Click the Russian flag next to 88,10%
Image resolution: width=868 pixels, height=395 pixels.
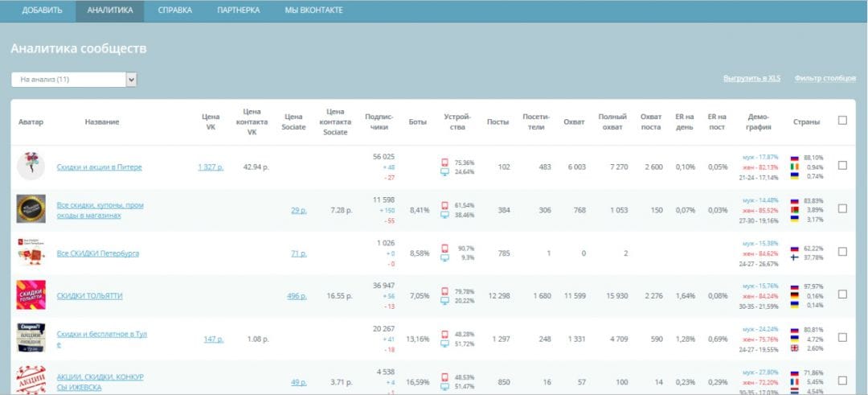(x=795, y=158)
